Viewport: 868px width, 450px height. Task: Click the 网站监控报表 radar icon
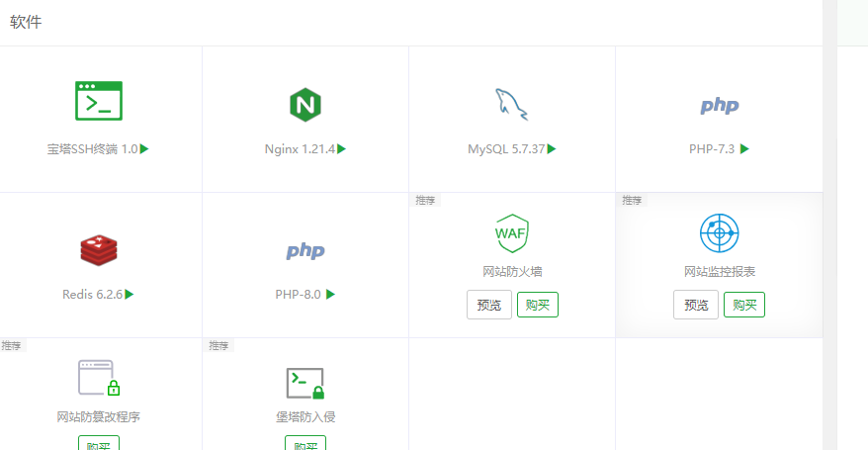pos(719,233)
